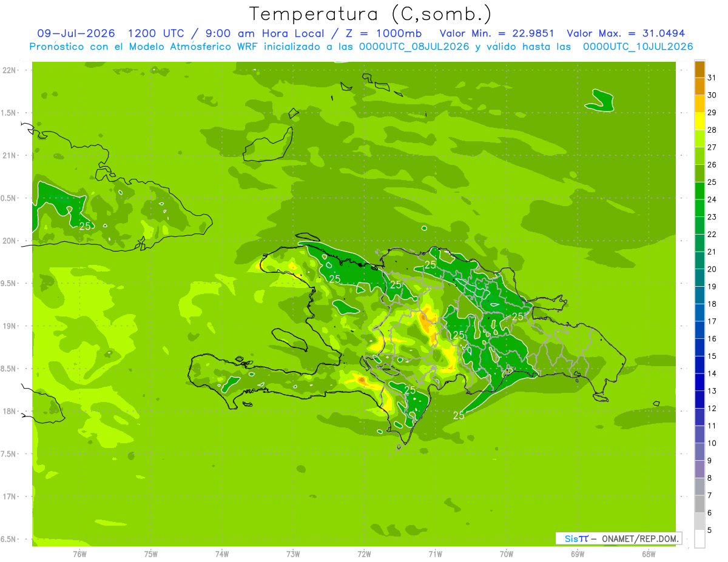
Task: Click the '31' label on color scale
Action: coord(712,78)
